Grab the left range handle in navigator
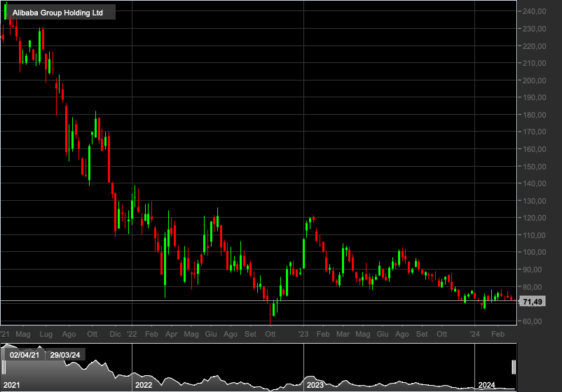Screen dimensions: 562x392 (4, 367)
